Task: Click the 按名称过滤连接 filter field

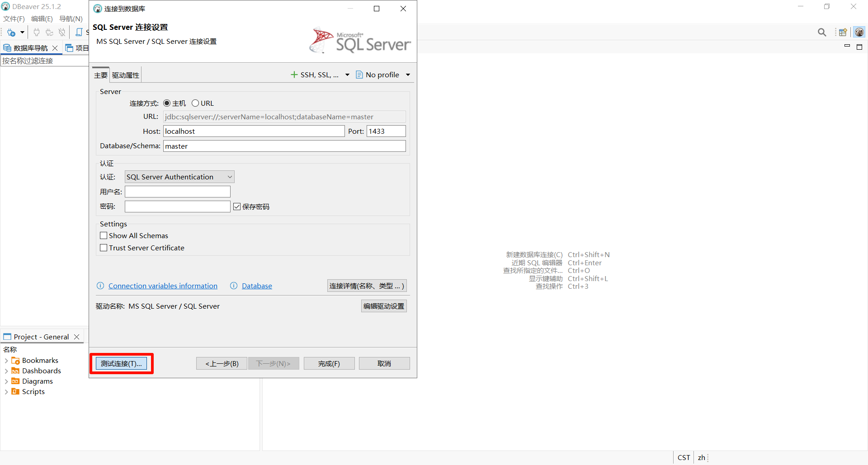Action: click(x=44, y=61)
